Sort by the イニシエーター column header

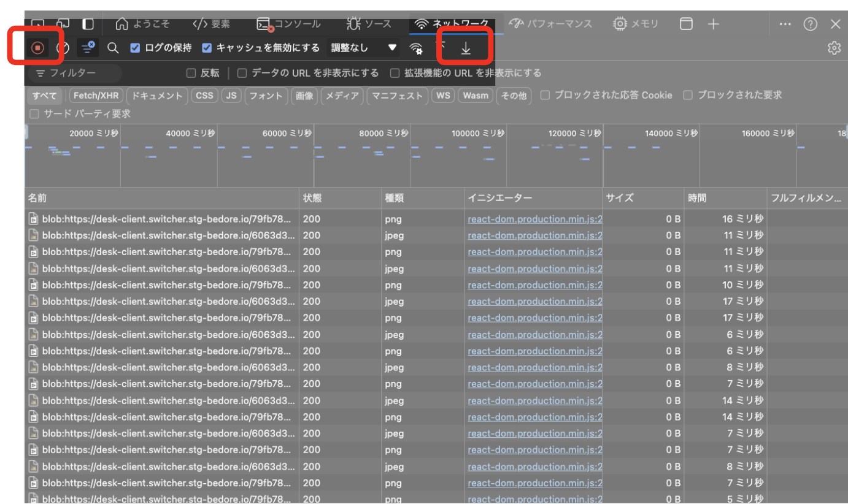tap(533, 198)
